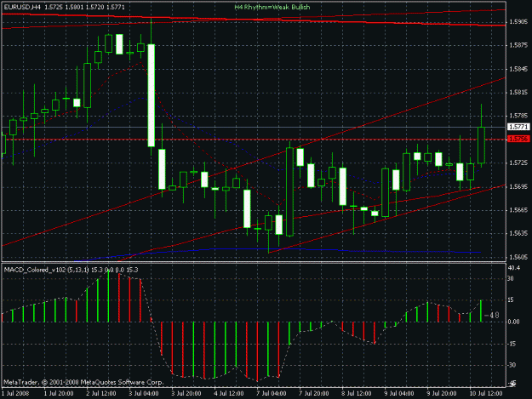The width and height of the screenshot is (532, 399).
Task: Click MACD scale value -15
Action: pos(512,344)
